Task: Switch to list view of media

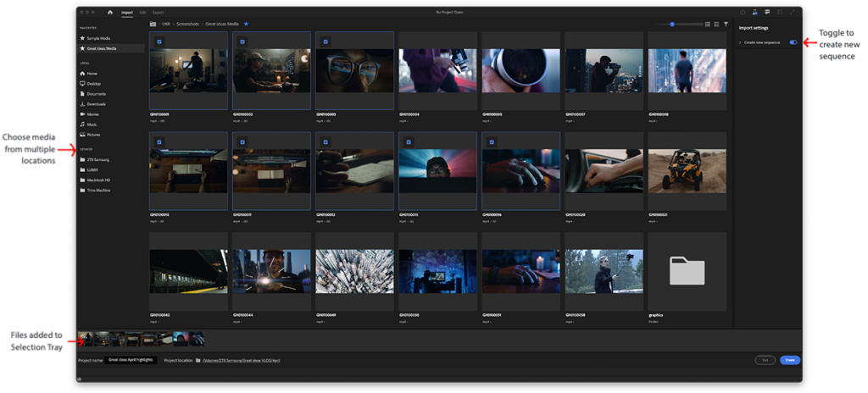Action: point(716,25)
